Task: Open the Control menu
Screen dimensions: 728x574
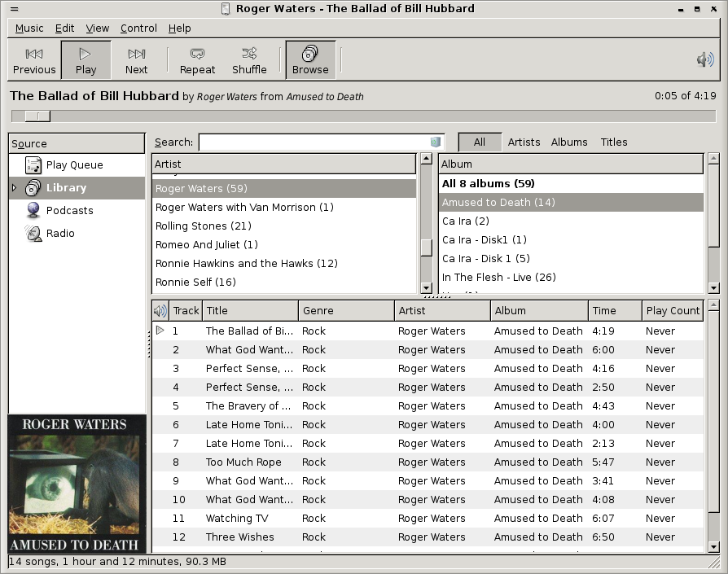Action: pos(138,28)
